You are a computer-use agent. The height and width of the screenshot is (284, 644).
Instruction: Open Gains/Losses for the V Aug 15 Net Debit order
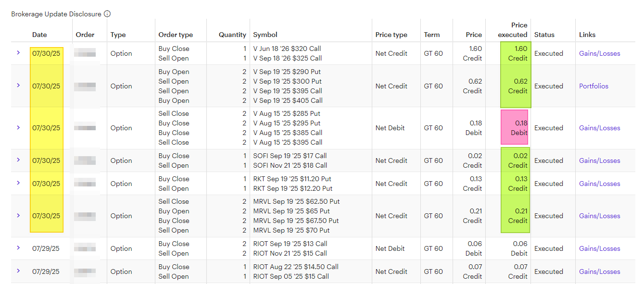click(599, 128)
